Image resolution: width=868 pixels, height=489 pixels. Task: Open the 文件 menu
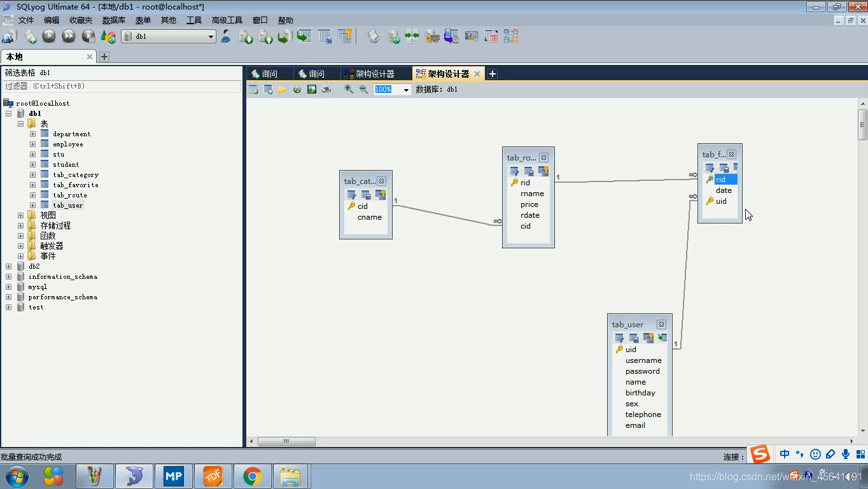[26, 20]
